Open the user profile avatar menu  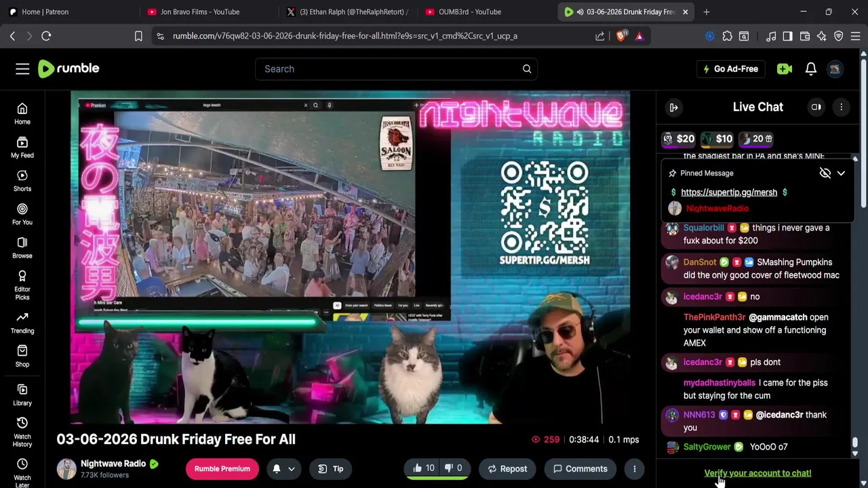tap(835, 68)
